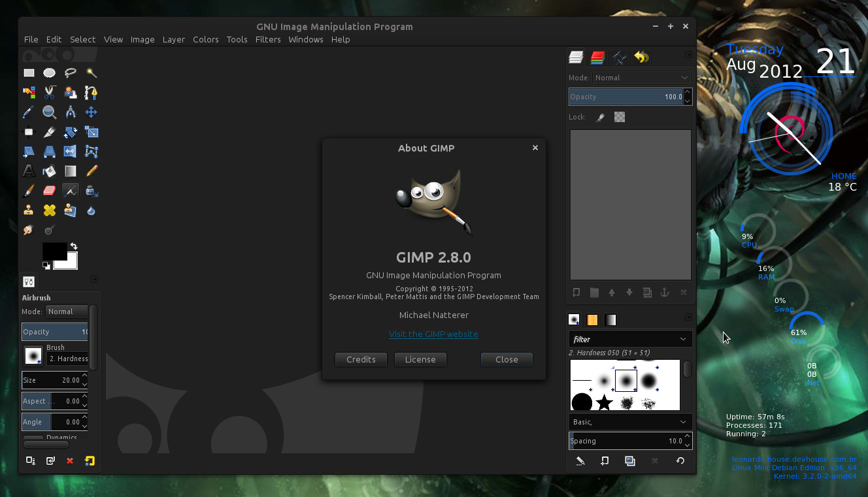Choose the Paintbrush tool
This screenshot has width=868, height=497.
click(x=29, y=191)
